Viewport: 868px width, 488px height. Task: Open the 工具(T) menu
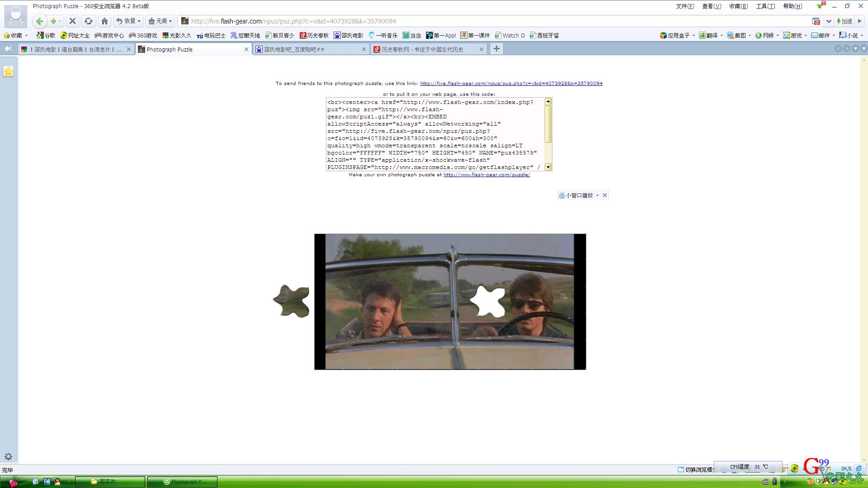[765, 6]
